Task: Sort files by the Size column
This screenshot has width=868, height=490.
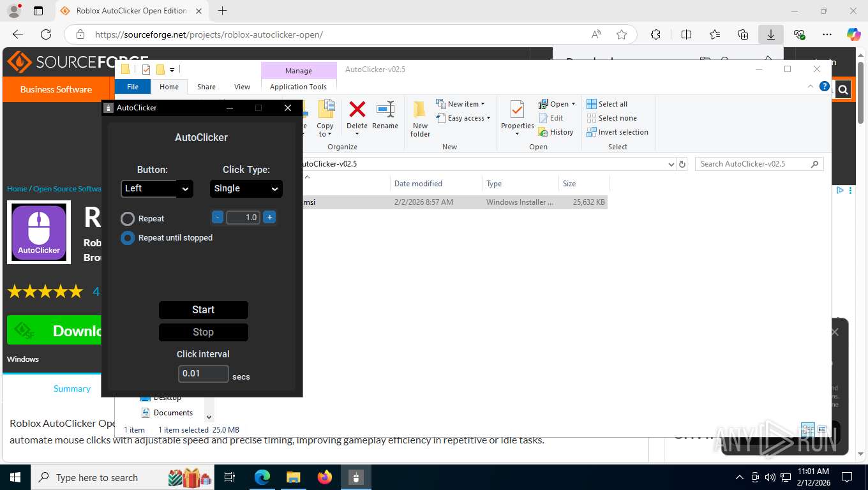Action: coord(584,184)
